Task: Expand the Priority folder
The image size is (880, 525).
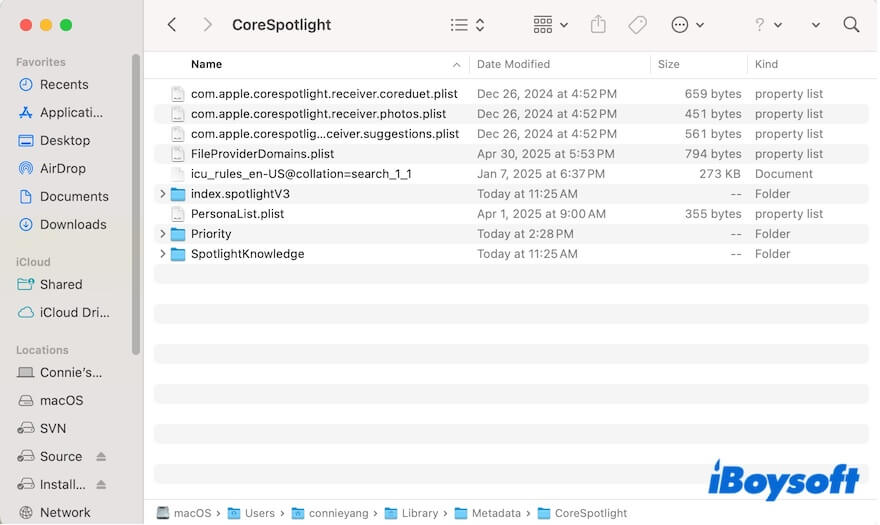Action: coord(163,234)
